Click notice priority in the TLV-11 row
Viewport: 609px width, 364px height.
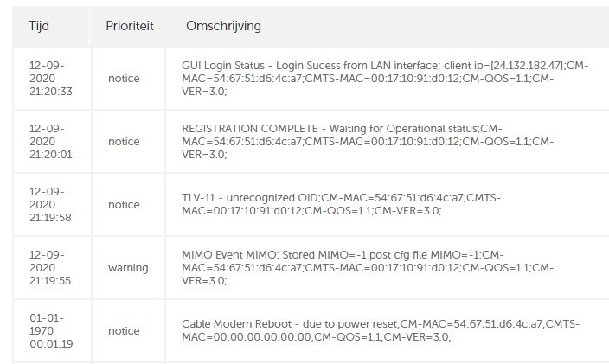tap(124, 205)
